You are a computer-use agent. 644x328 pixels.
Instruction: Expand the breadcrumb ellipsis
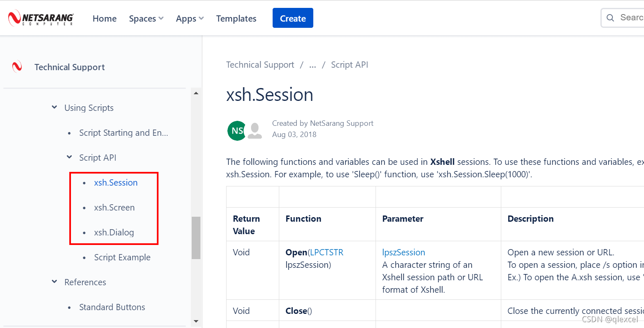pos(313,65)
